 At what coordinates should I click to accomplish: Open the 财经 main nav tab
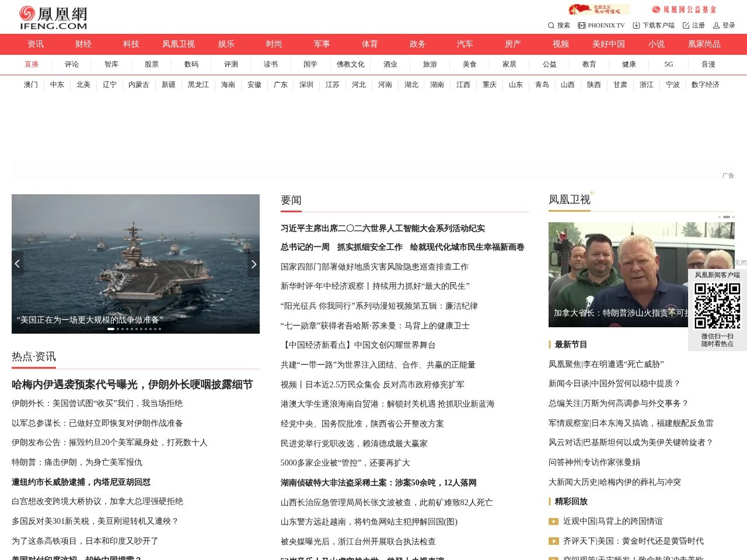pos(83,44)
